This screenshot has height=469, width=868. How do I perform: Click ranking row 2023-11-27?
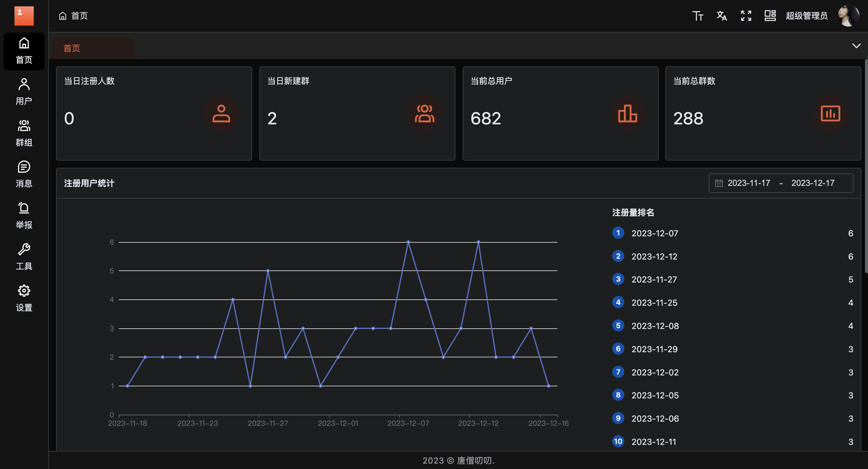click(733, 279)
